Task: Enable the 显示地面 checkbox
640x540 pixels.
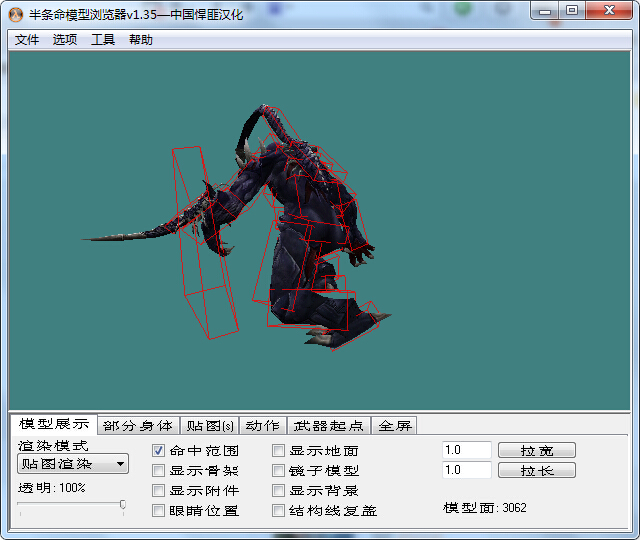Action: pyautogui.click(x=278, y=451)
